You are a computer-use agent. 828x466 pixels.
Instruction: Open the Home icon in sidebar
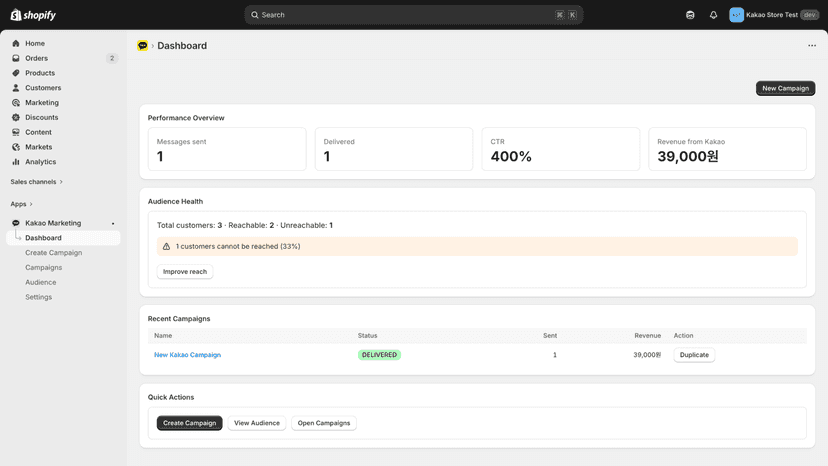click(16, 43)
